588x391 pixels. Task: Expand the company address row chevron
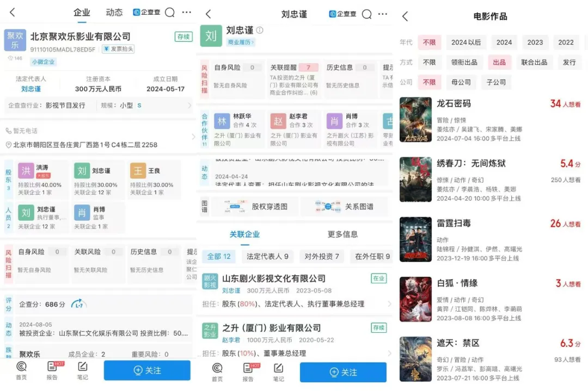coord(193,137)
